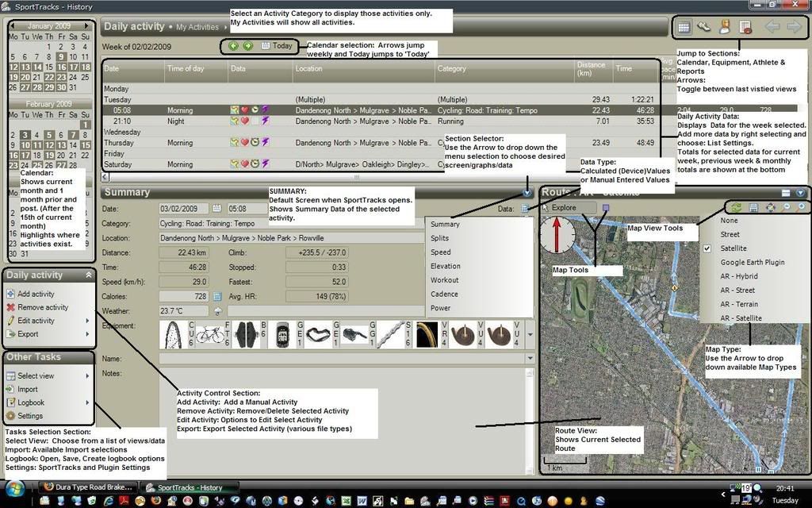
Task: Choose Street map type
Action: pos(730,234)
